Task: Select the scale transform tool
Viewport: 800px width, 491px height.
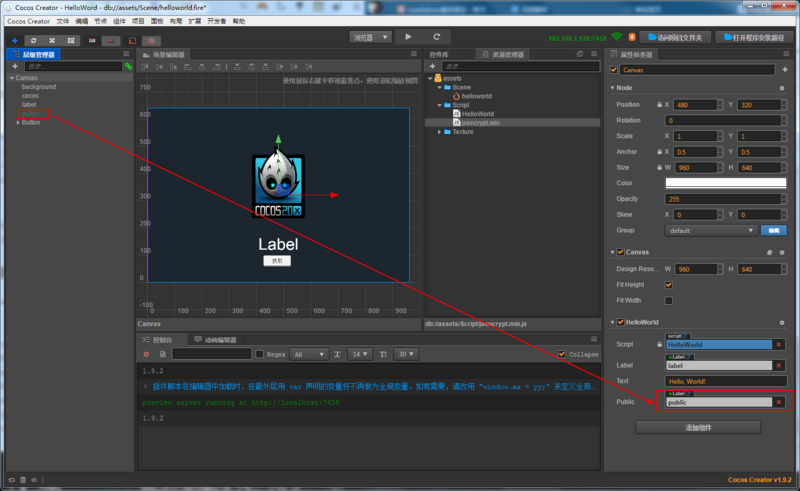Action: (x=52, y=40)
